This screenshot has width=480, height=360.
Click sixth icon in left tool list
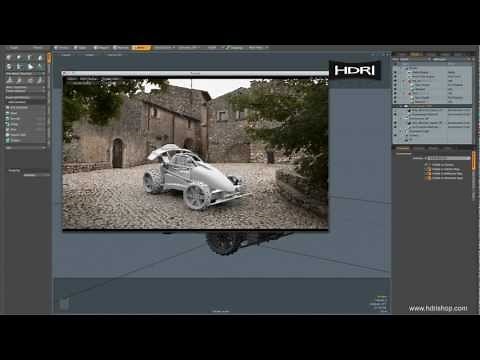tap(7, 135)
